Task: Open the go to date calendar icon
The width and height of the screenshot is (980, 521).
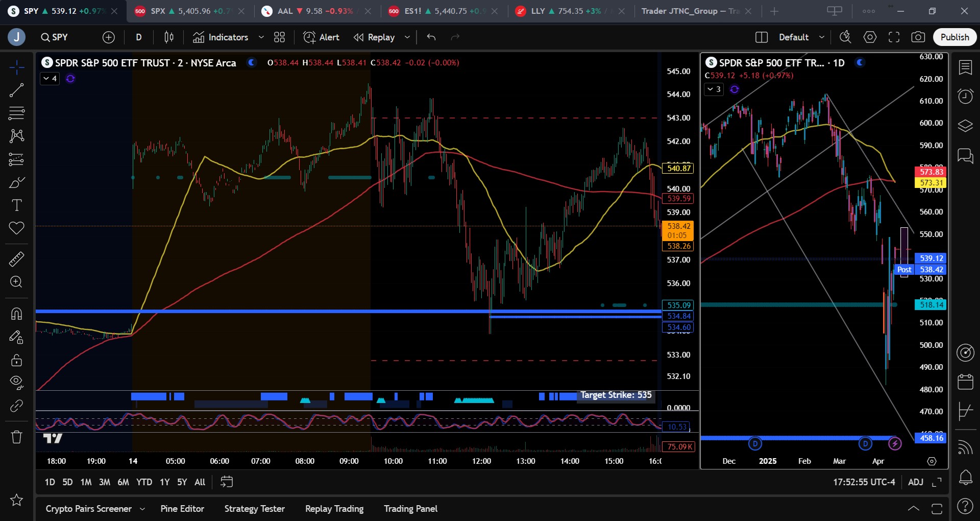Action: (227, 482)
